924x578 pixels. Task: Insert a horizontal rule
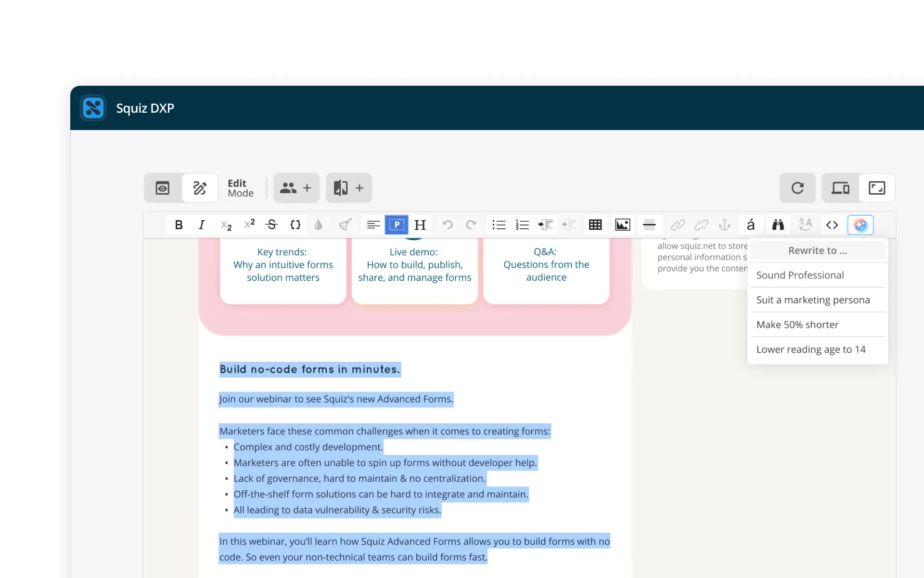(649, 225)
